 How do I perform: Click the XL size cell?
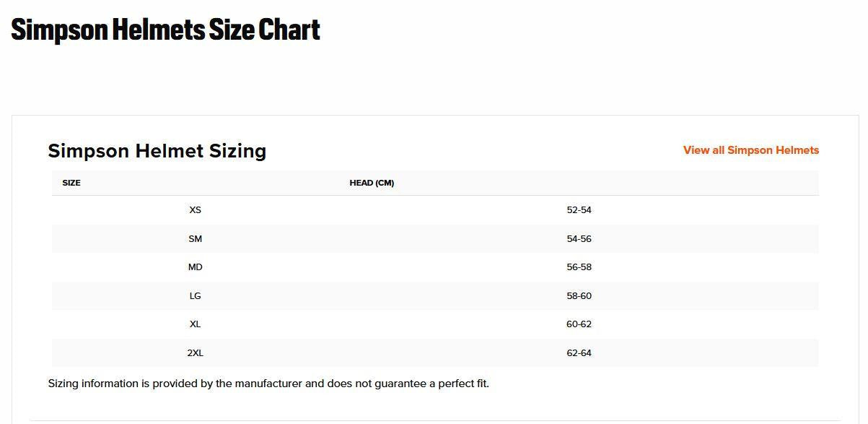(x=195, y=324)
